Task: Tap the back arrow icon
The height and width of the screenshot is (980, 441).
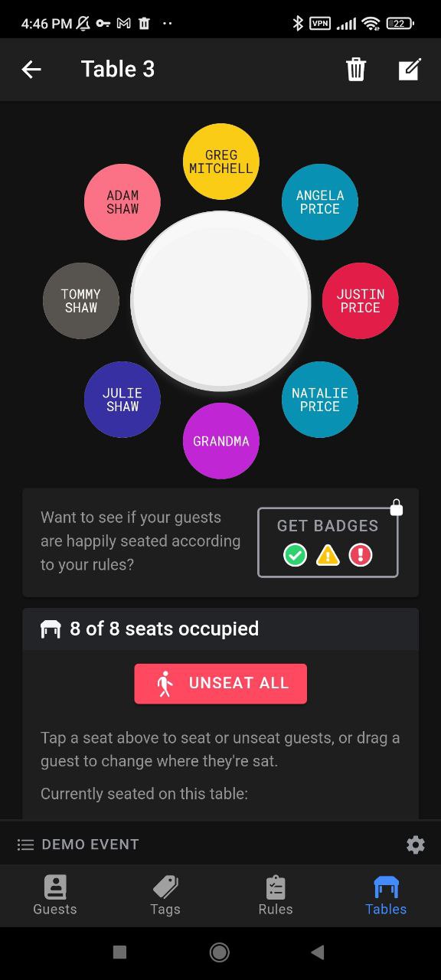Action: (x=31, y=70)
